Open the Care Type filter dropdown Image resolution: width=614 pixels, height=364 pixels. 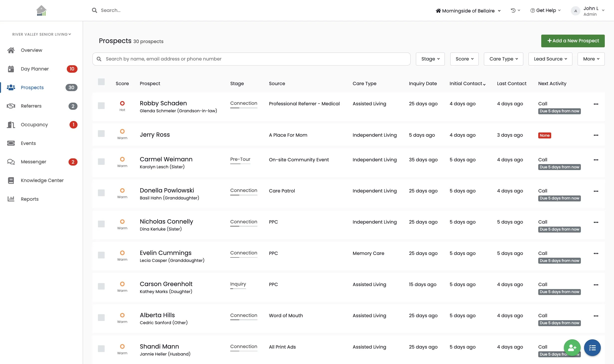point(504,59)
